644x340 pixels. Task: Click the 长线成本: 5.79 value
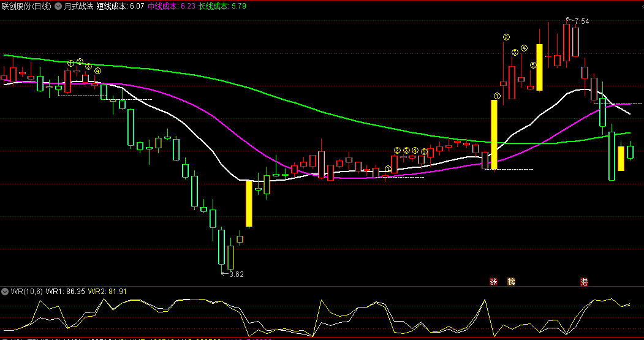222,7
